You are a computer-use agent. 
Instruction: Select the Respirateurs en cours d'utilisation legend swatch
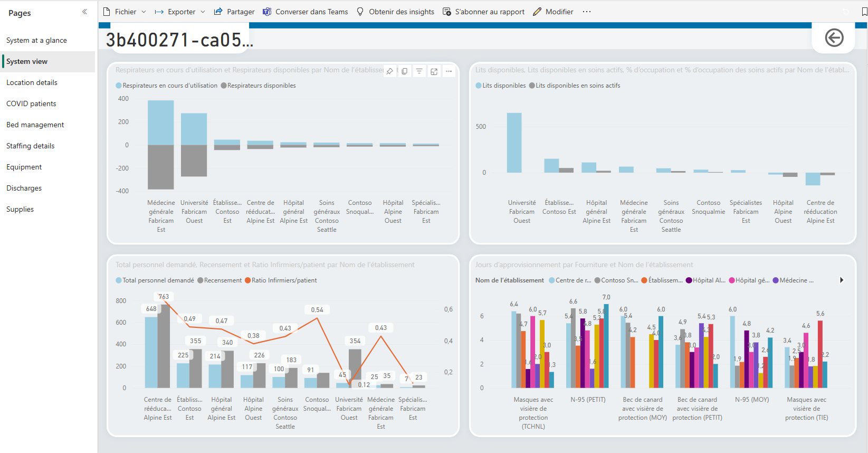click(x=119, y=86)
